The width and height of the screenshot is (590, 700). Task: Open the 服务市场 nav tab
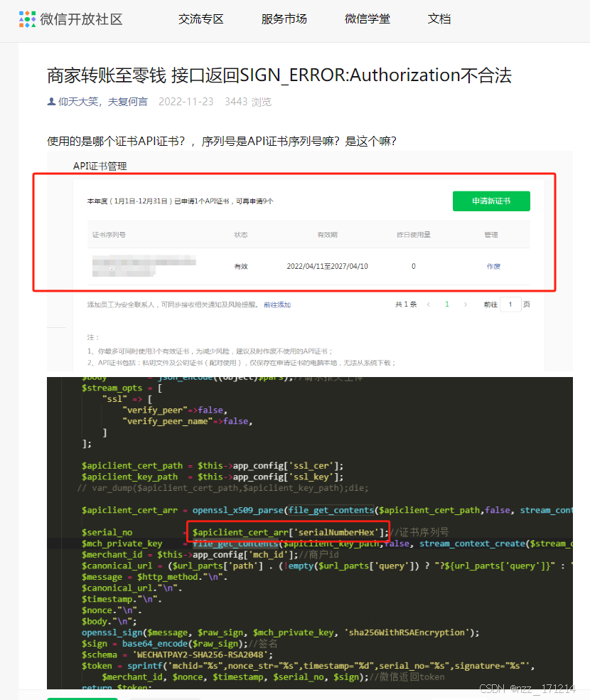click(284, 19)
